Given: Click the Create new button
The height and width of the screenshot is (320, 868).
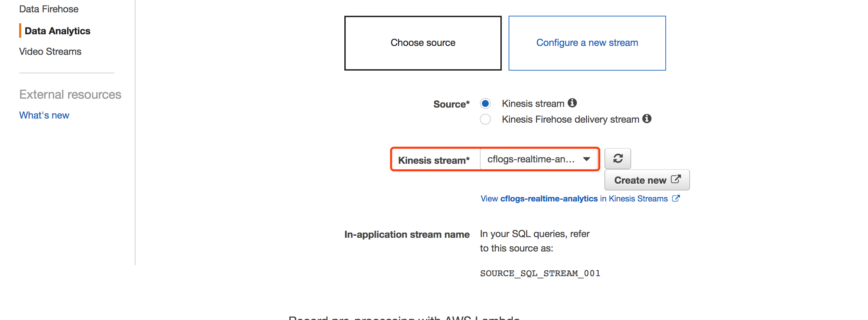Looking at the screenshot, I should [x=640, y=180].
